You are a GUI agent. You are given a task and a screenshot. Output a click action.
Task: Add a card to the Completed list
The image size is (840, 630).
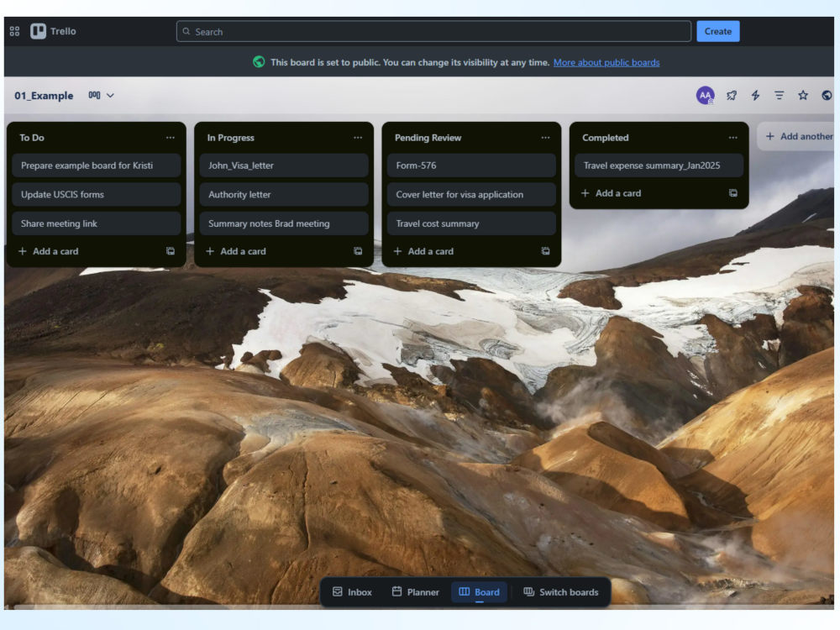(612, 193)
